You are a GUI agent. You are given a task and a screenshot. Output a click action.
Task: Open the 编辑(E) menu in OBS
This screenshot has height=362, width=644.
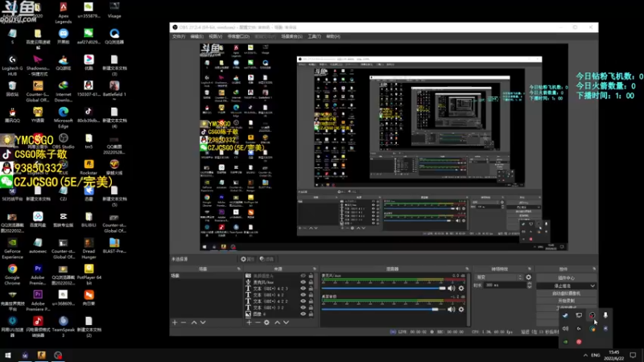(x=196, y=36)
